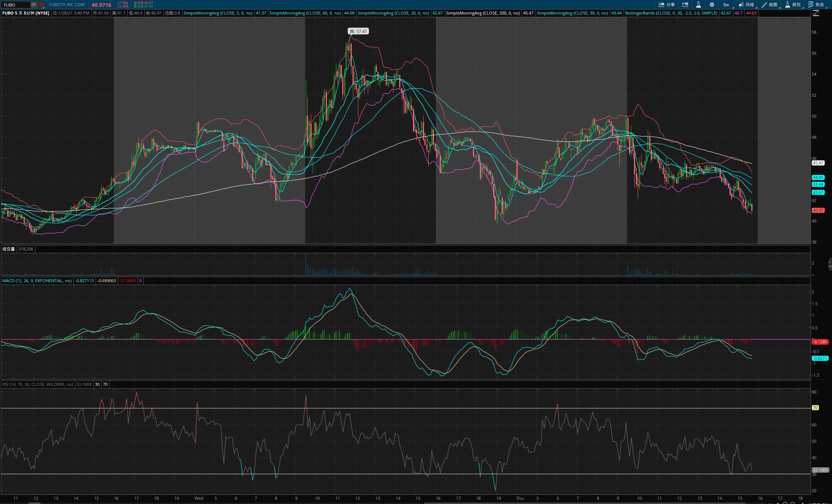Click the red link/clipboard icon beside the symbol box
Viewport: 832px width, 504px height.
click(x=41, y=5)
